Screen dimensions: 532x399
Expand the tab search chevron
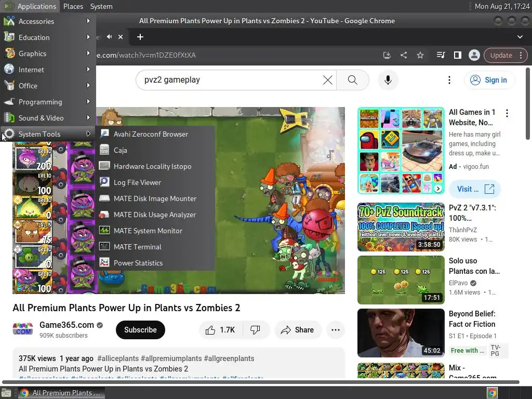click(x=520, y=37)
